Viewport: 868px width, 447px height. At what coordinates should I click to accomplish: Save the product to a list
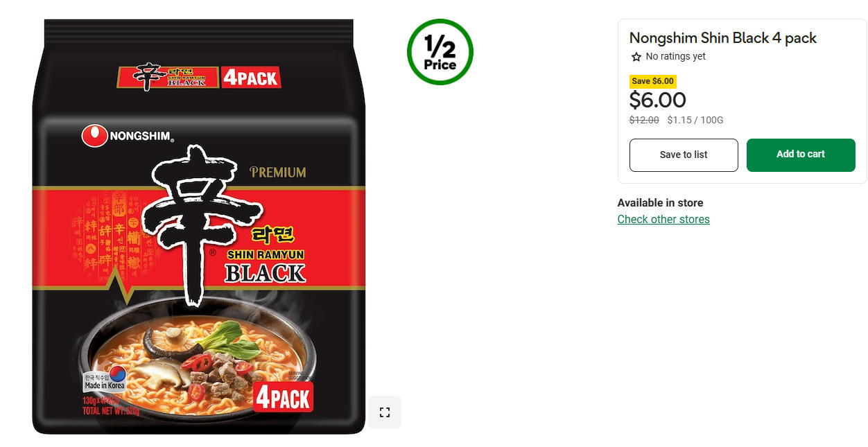tap(684, 155)
